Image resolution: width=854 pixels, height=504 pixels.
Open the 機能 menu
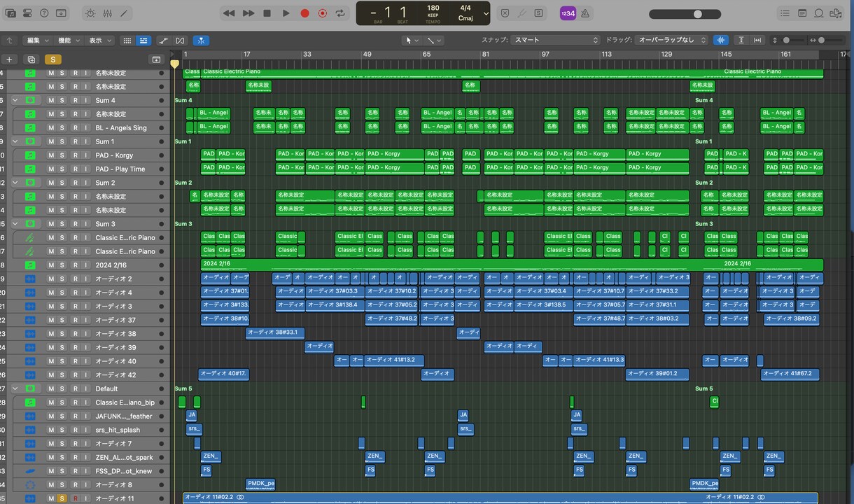pos(68,41)
